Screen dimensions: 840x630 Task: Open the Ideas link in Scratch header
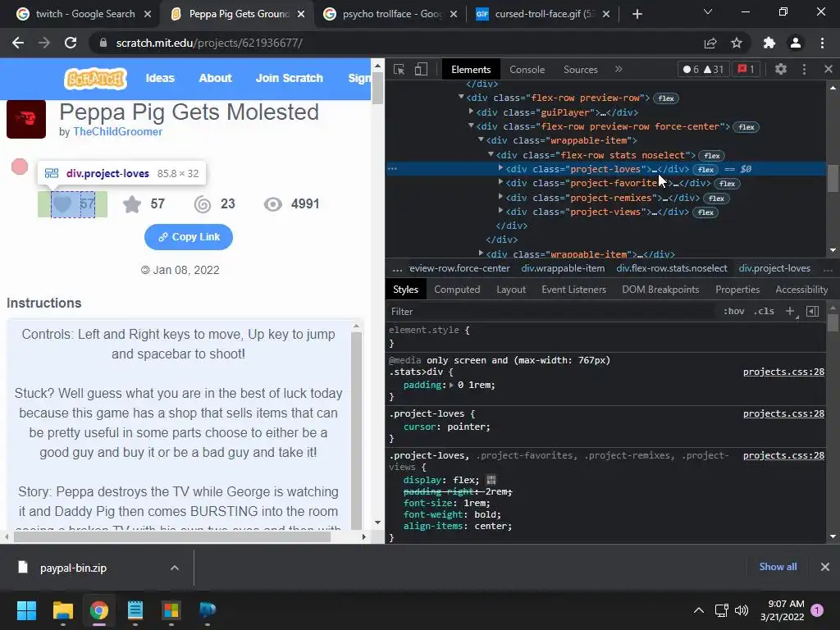tap(160, 78)
